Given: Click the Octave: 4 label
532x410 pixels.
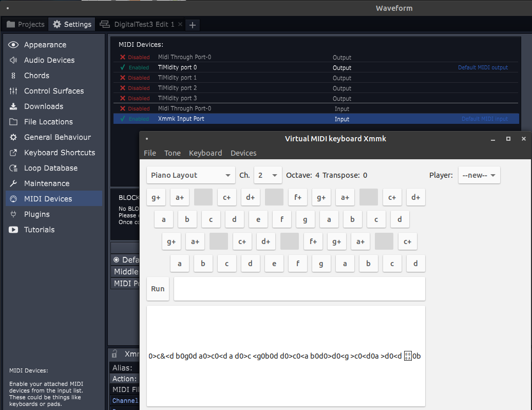Looking at the screenshot, I should pos(302,175).
